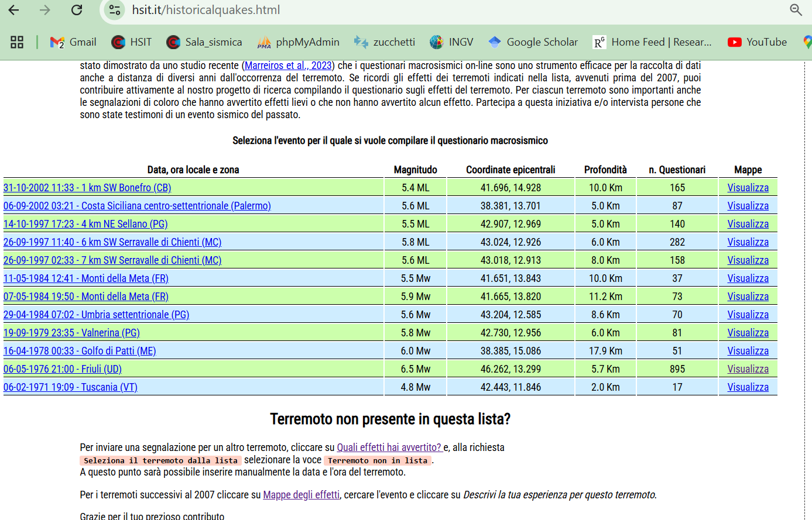Click the Profondità column header
Image resolution: width=812 pixels, height=520 pixels.
605,170
